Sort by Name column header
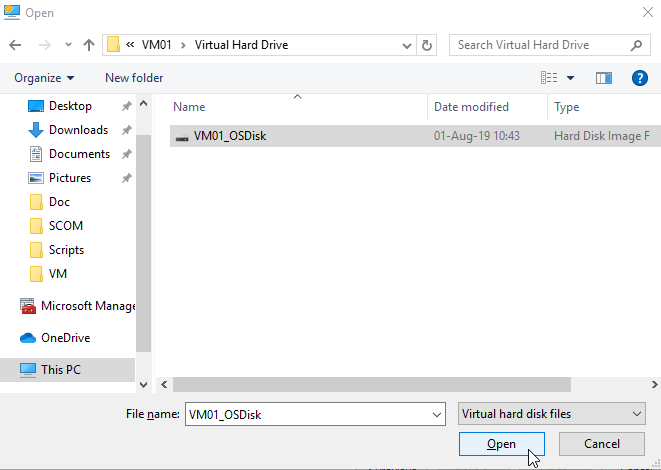The width and height of the screenshot is (661, 470). [x=297, y=107]
